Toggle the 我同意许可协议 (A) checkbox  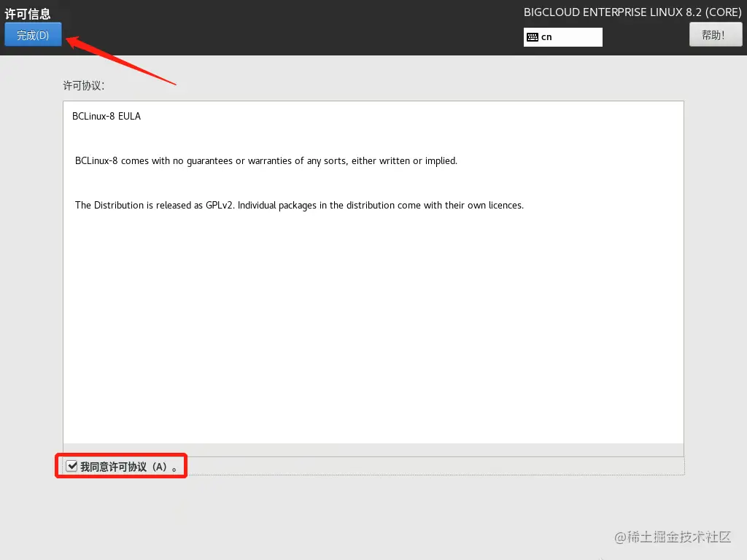(71, 466)
